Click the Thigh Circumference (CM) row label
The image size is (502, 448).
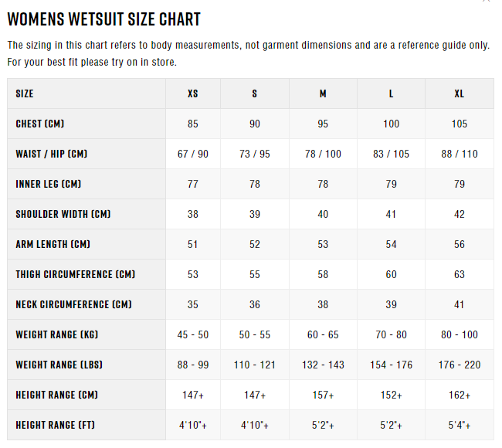pyautogui.click(x=75, y=274)
